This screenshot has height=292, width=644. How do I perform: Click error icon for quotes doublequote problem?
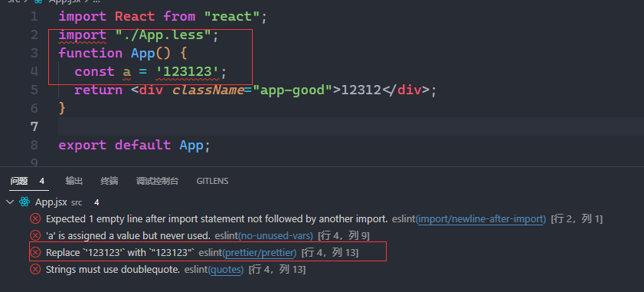[36, 269]
